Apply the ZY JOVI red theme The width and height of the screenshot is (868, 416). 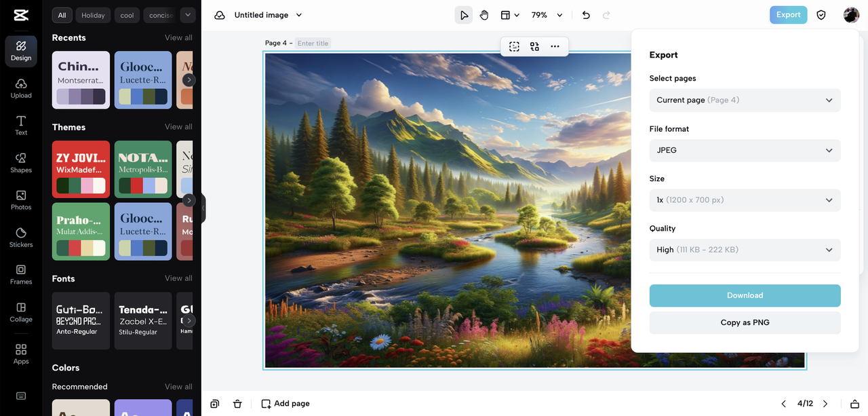click(x=81, y=170)
